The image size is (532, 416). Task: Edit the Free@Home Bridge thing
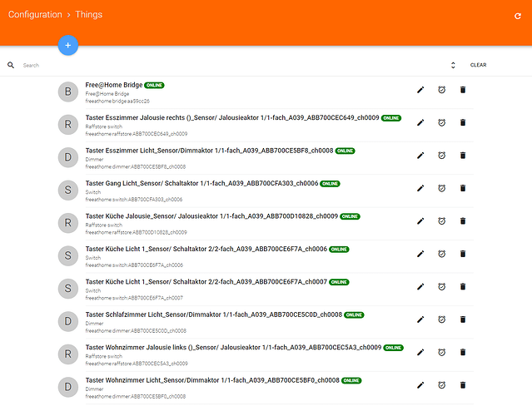pos(420,90)
